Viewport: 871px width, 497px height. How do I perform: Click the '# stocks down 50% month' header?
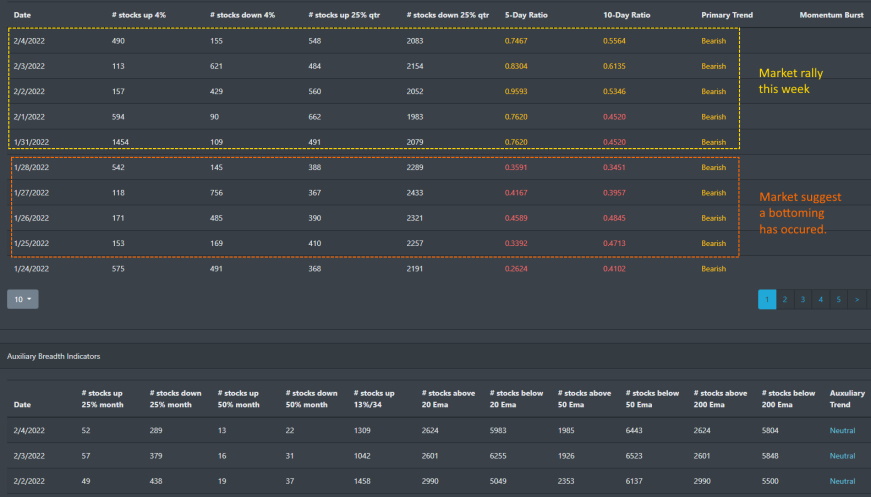coord(312,399)
